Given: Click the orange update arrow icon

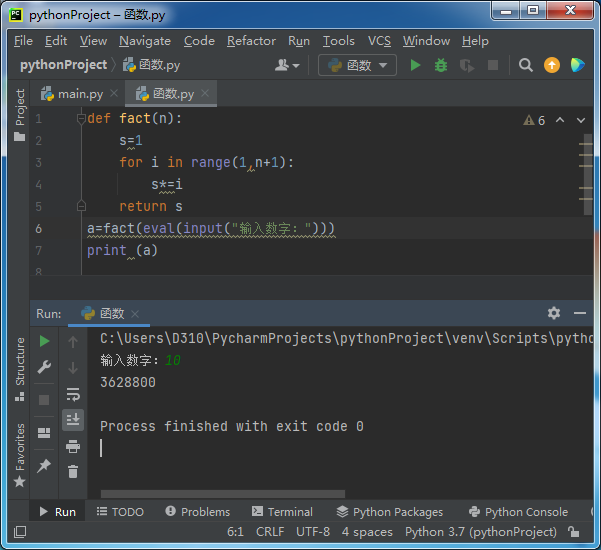Looking at the screenshot, I should tap(552, 65).
